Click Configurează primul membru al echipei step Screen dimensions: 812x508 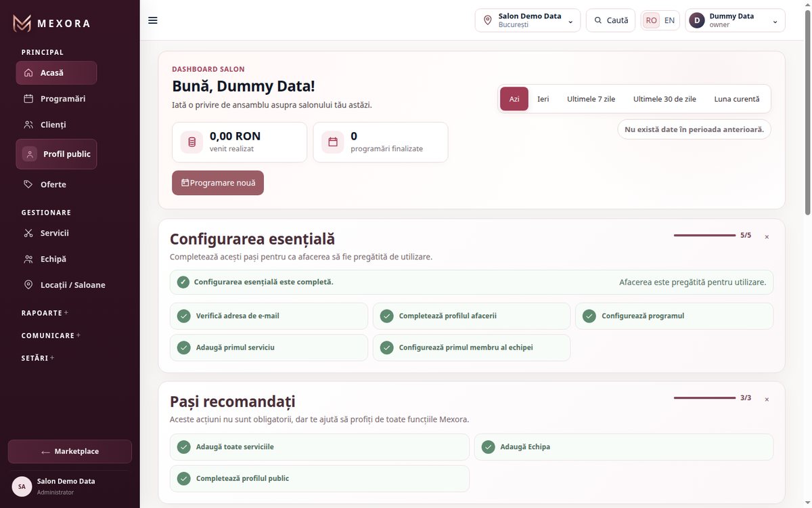(472, 347)
